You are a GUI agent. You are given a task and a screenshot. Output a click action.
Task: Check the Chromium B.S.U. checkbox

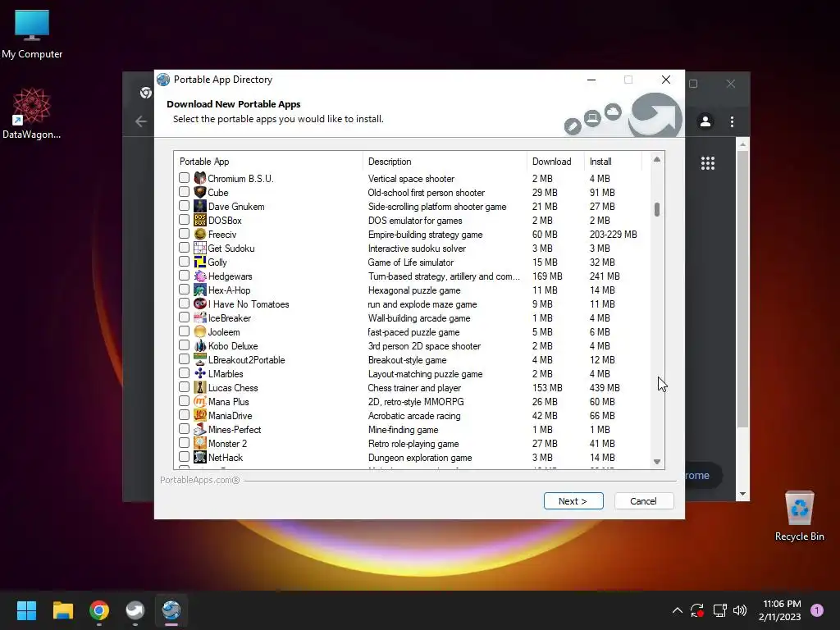184,177
